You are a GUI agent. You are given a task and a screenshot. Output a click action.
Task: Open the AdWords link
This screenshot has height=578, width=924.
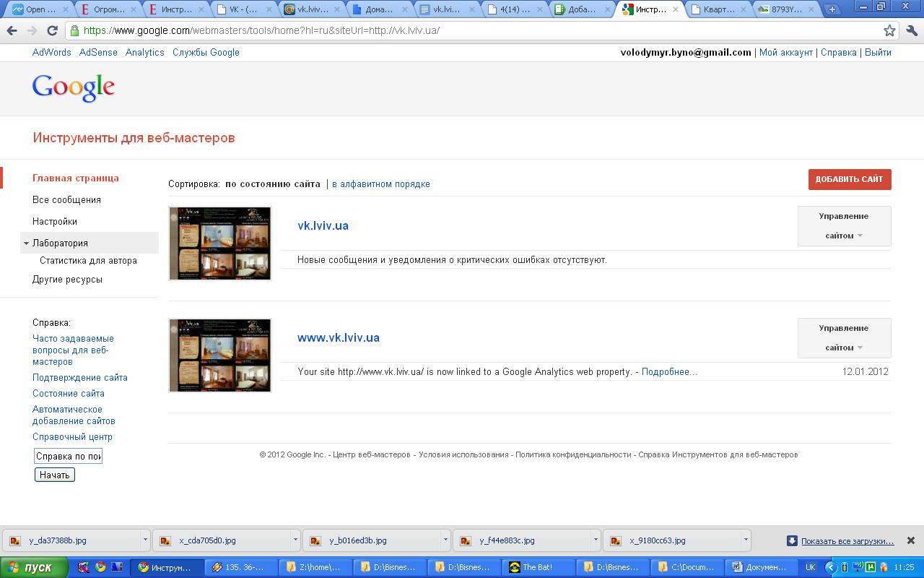(52, 53)
